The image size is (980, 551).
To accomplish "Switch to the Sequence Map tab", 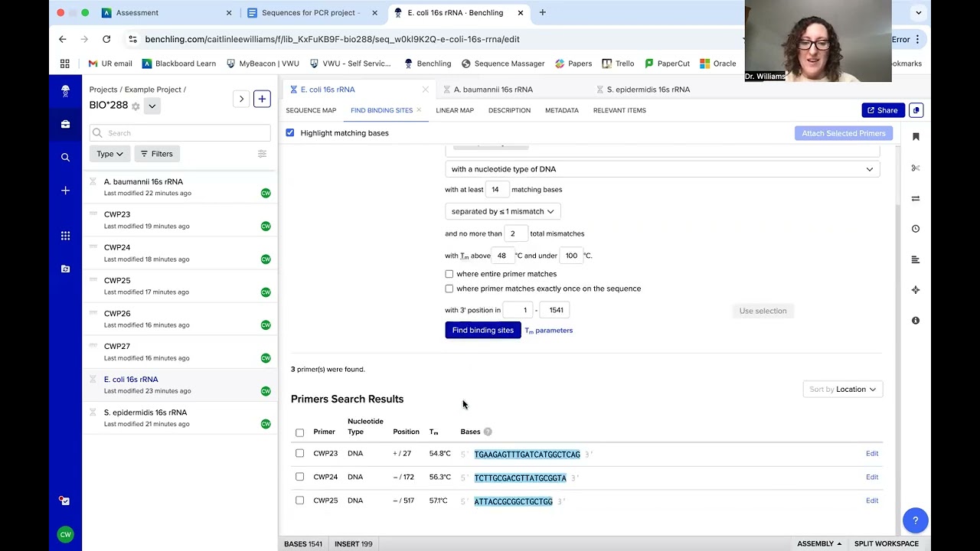I will tap(311, 110).
